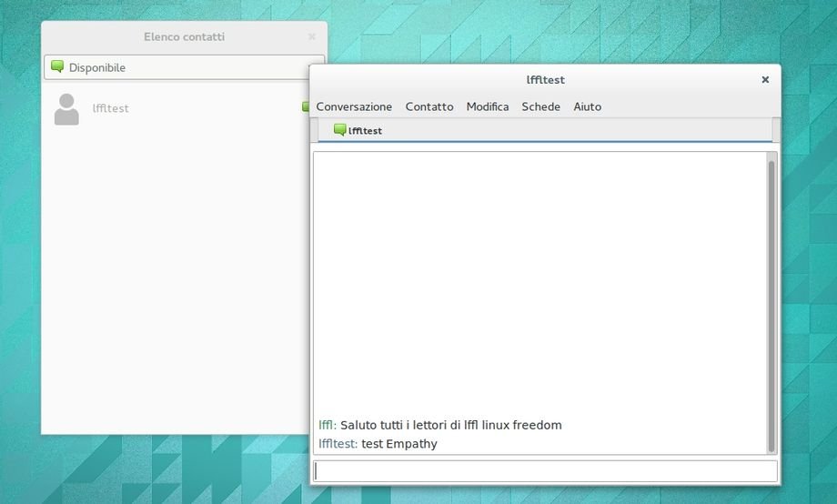The width and height of the screenshot is (837, 504).
Task: Expand the Modifica menu
Action: point(488,106)
